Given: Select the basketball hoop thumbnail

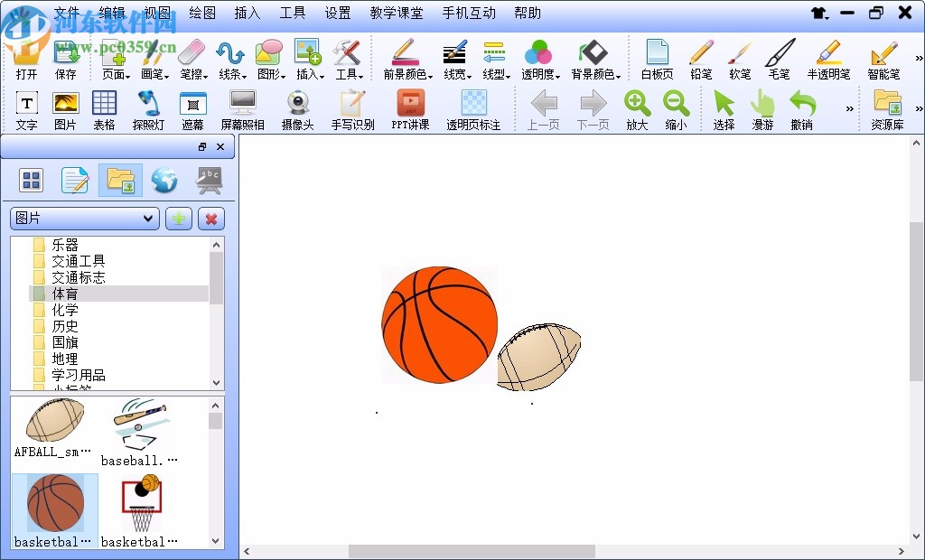Looking at the screenshot, I should tap(140, 510).
